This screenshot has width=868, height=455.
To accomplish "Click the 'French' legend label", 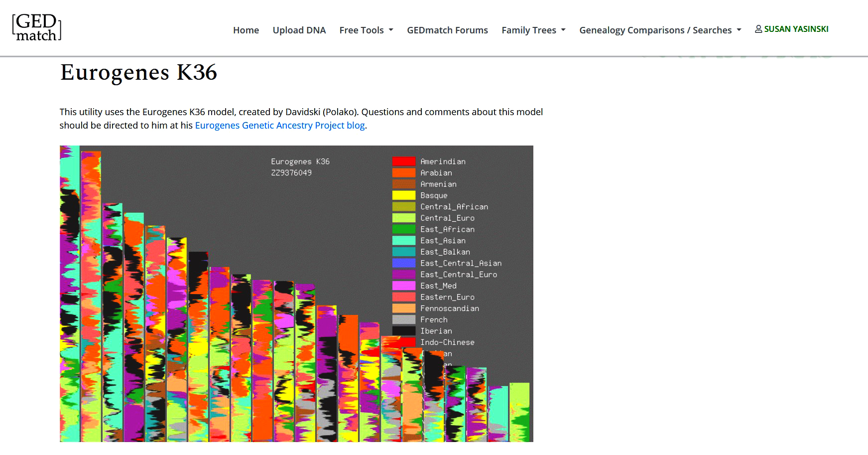I will click(434, 319).
